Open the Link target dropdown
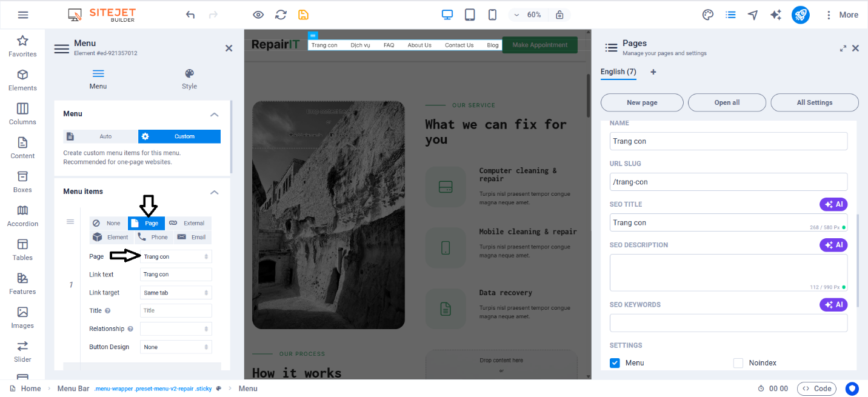Screen dimensions: 868x397 click(x=176, y=293)
